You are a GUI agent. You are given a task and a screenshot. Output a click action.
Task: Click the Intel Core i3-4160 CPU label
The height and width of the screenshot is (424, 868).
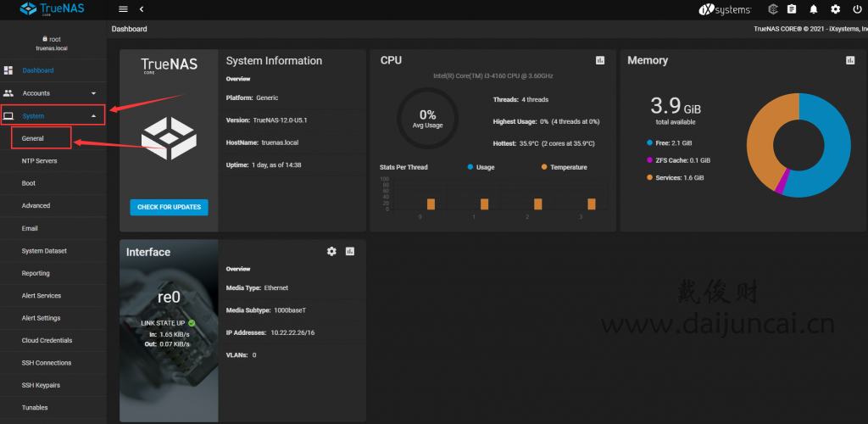(492, 75)
